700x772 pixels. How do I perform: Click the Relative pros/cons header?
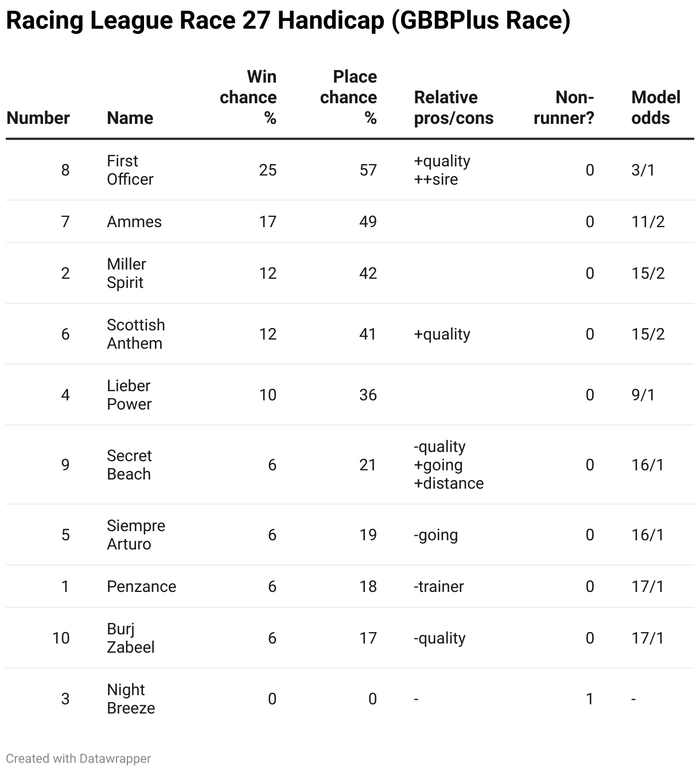pyautogui.click(x=453, y=107)
